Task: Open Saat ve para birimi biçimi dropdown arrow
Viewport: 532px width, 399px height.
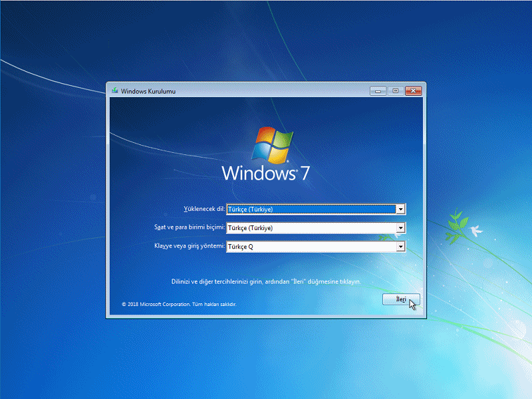Action: click(x=400, y=228)
